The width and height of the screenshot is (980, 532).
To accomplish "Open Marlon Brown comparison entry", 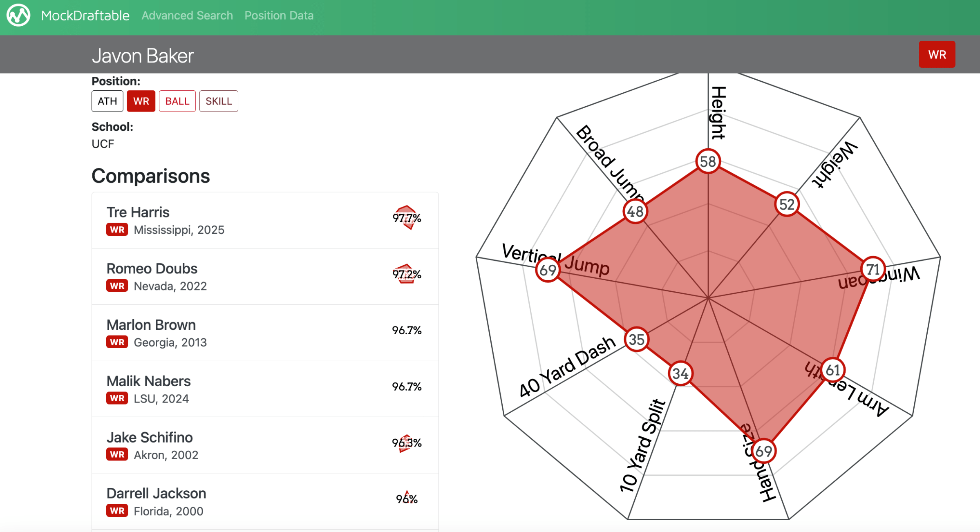I will 151,325.
